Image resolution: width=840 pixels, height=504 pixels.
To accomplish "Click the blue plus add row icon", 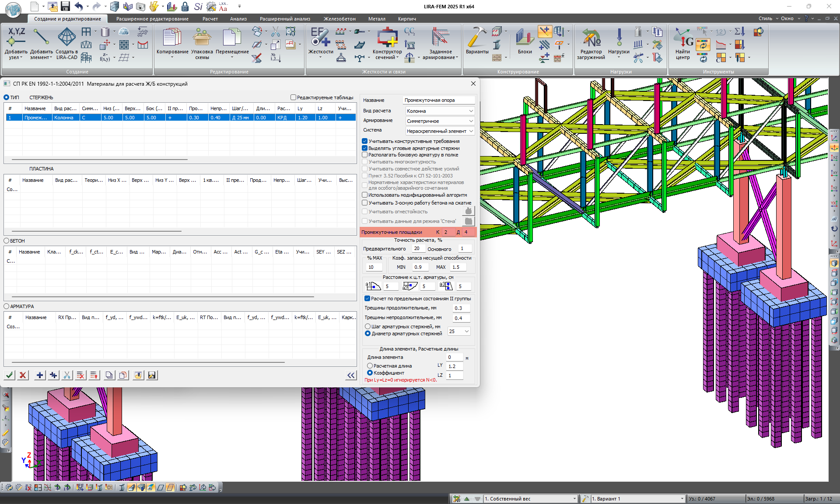I will tap(40, 375).
